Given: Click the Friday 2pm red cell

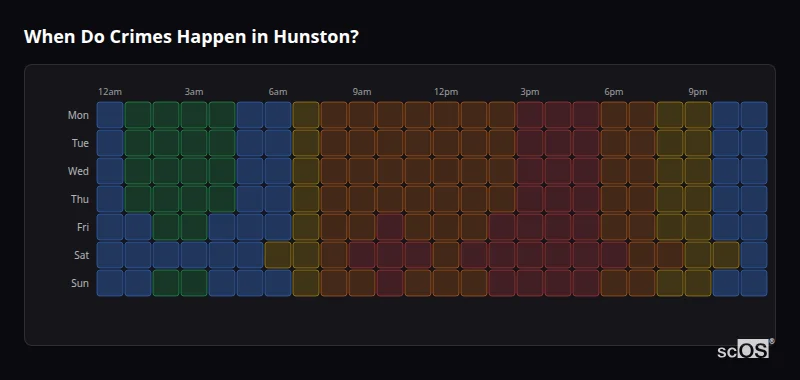Looking at the screenshot, I should (502, 227).
